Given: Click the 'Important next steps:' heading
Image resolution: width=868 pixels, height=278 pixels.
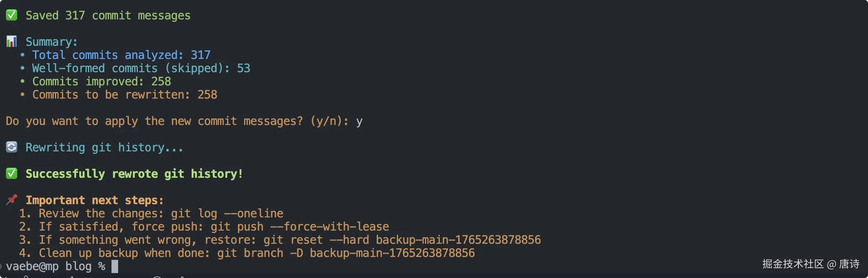Looking at the screenshot, I should click(95, 200).
